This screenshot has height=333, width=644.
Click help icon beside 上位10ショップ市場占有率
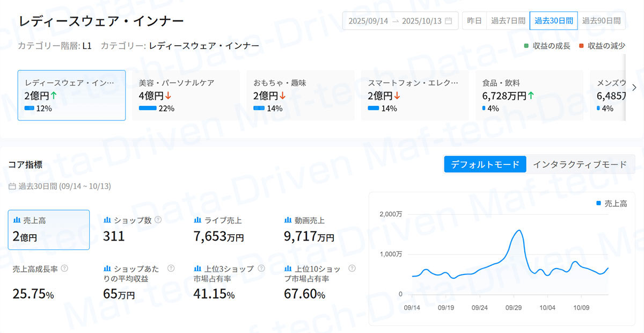coord(352,268)
